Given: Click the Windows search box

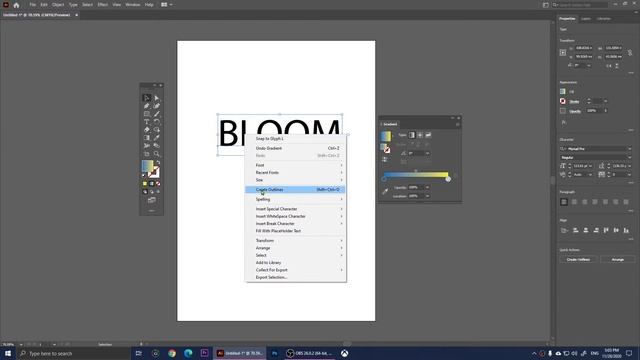Looking at the screenshot, I should [73, 353].
